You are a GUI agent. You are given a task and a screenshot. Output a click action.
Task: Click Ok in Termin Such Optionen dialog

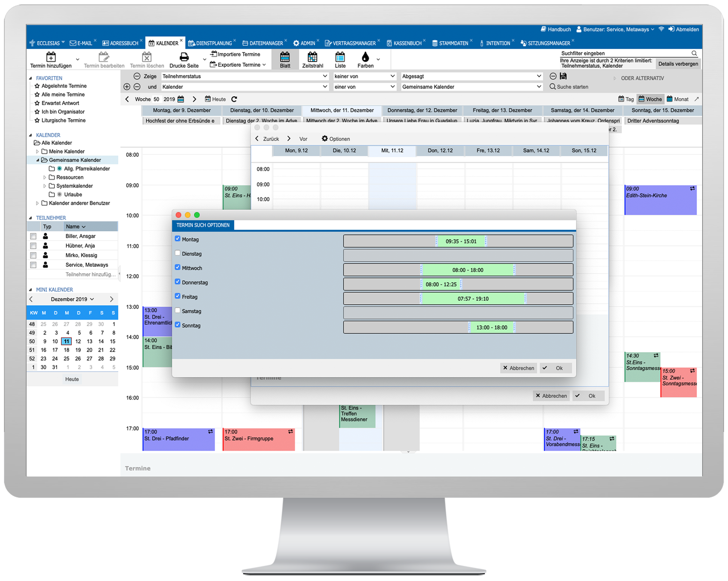(x=555, y=368)
